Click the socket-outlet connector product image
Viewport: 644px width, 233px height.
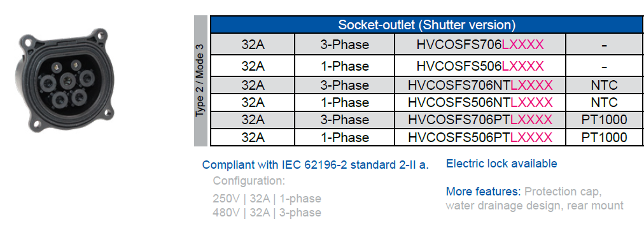coord(64,81)
